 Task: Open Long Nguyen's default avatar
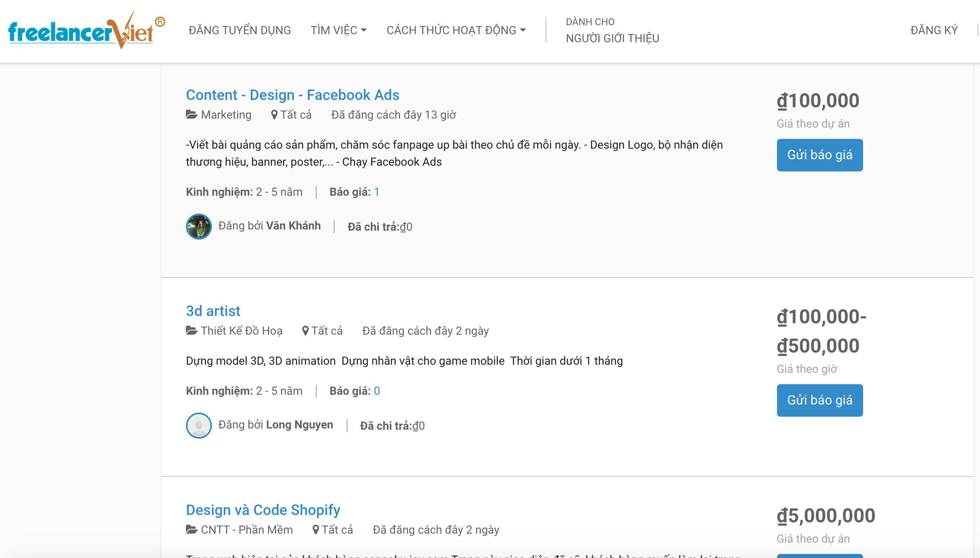click(199, 426)
